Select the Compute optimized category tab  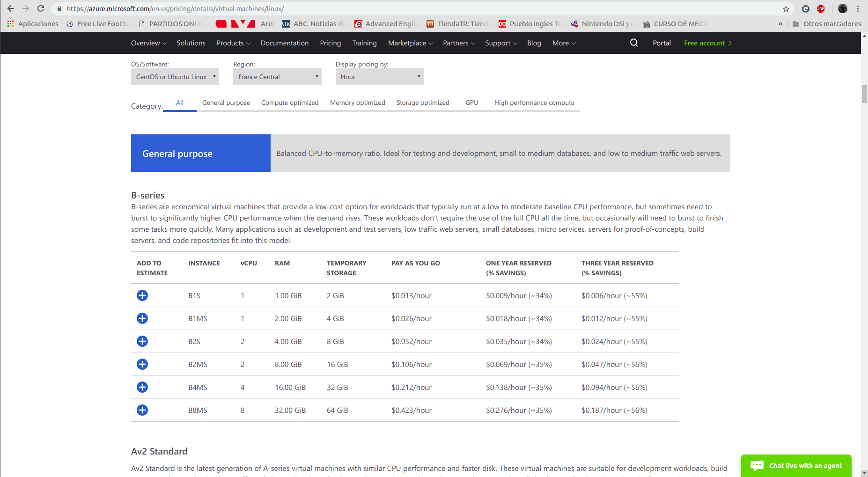tap(290, 103)
